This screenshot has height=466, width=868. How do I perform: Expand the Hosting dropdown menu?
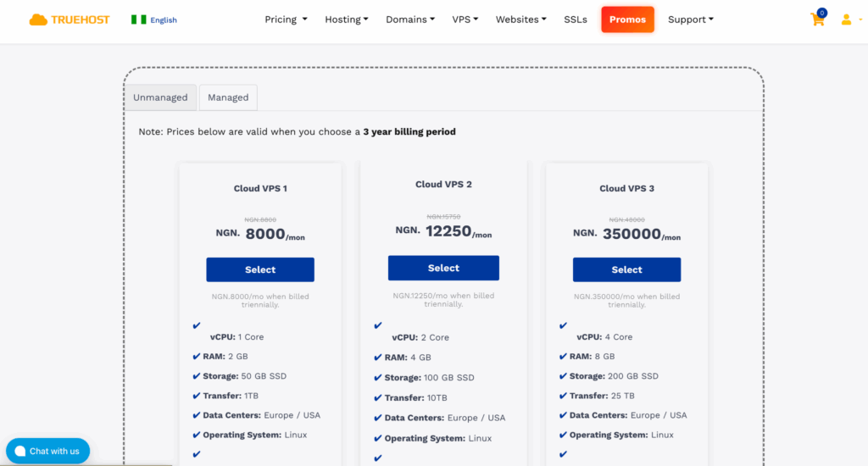click(x=347, y=19)
